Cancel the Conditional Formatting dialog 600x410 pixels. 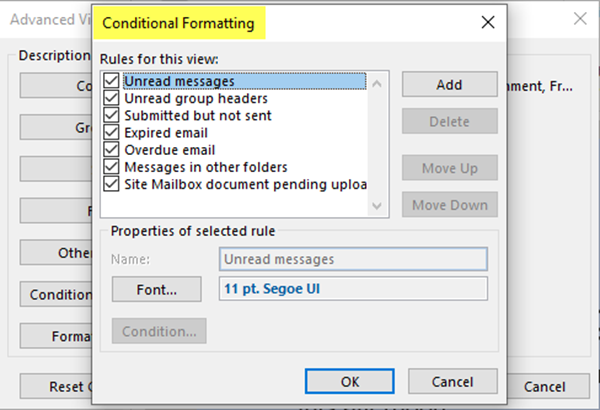click(x=454, y=381)
